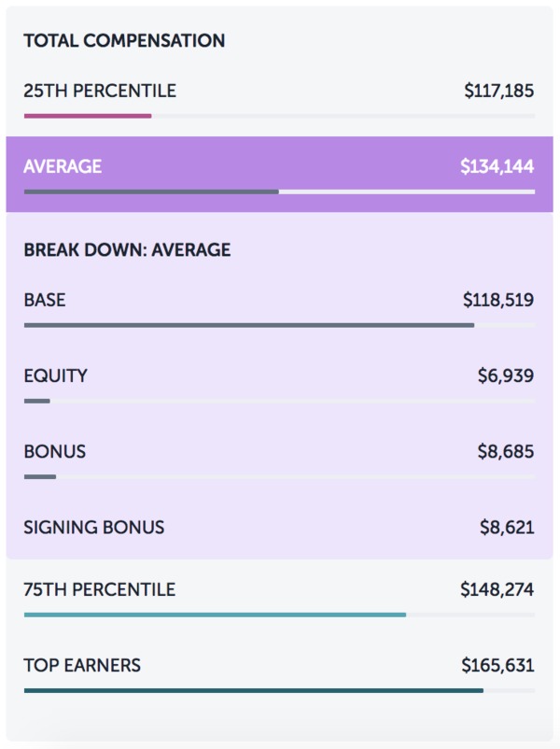The image size is (560, 749).
Task: Click the Total Compensation heading
Action: [125, 40]
